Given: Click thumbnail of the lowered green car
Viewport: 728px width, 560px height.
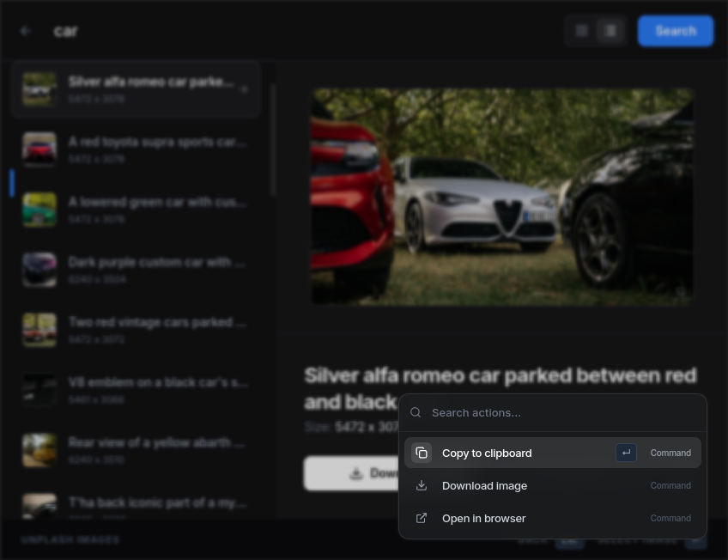Looking at the screenshot, I should point(39,210).
